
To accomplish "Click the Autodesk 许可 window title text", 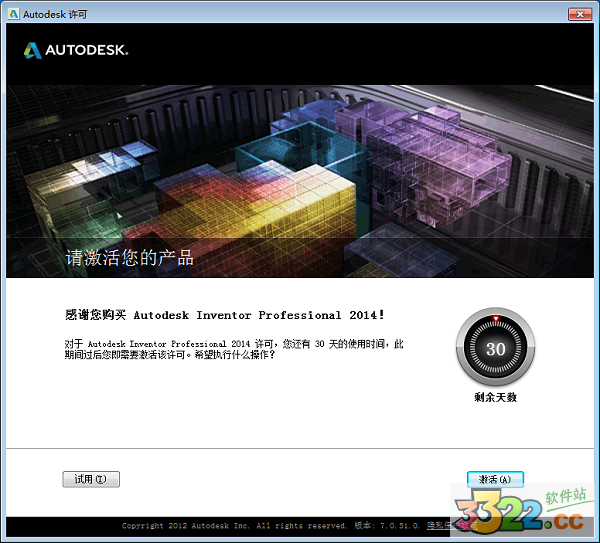I will [49, 14].
